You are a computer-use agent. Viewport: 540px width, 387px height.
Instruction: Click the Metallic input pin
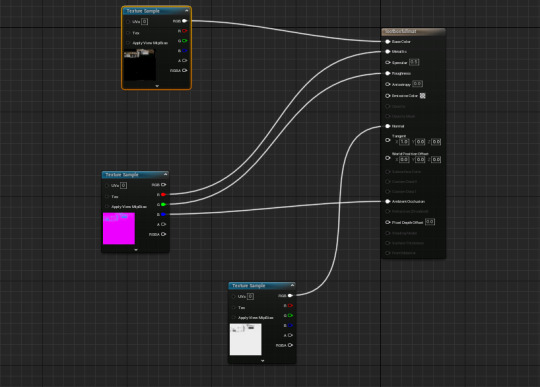pyautogui.click(x=388, y=52)
